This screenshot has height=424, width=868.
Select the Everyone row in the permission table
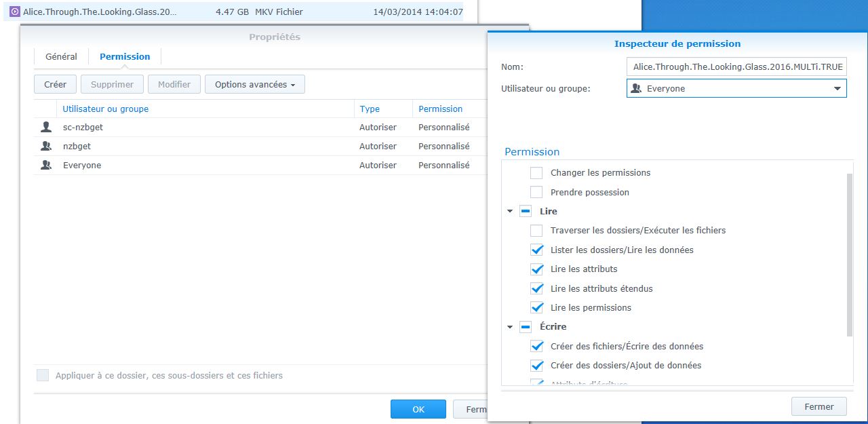click(260, 165)
